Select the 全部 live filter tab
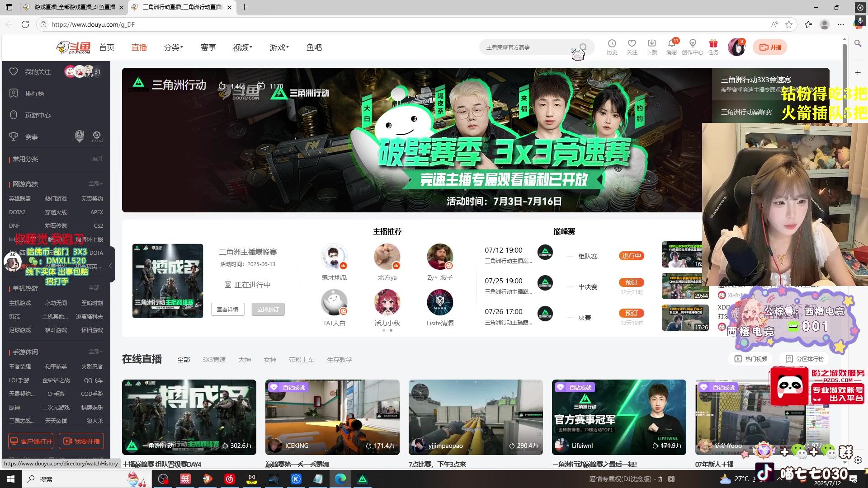 184,360
